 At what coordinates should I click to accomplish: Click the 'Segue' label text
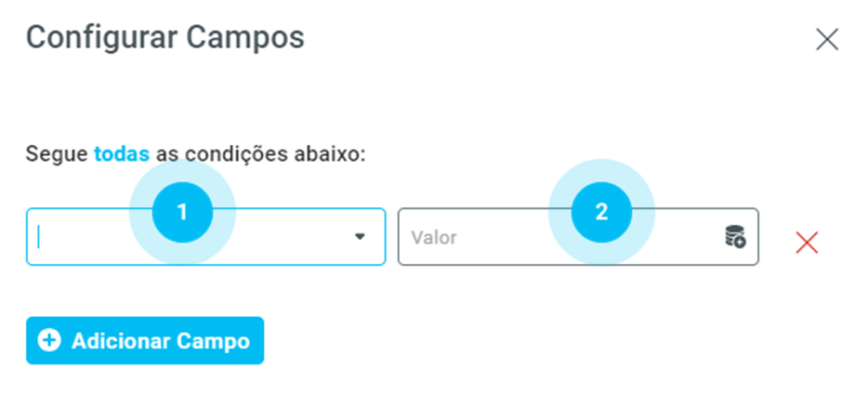pyautogui.click(x=57, y=153)
